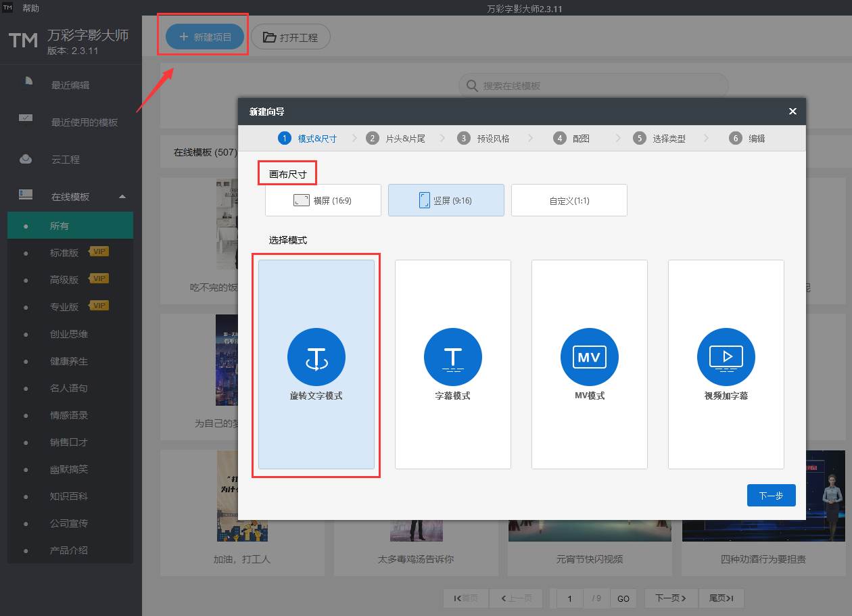The height and width of the screenshot is (616, 852).
Task: Click the online template search field
Action: [594, 86]
